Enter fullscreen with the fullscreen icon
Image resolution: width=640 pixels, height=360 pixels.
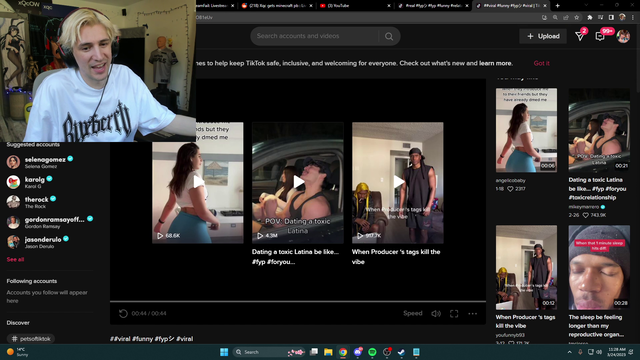(x=454, y=313)
